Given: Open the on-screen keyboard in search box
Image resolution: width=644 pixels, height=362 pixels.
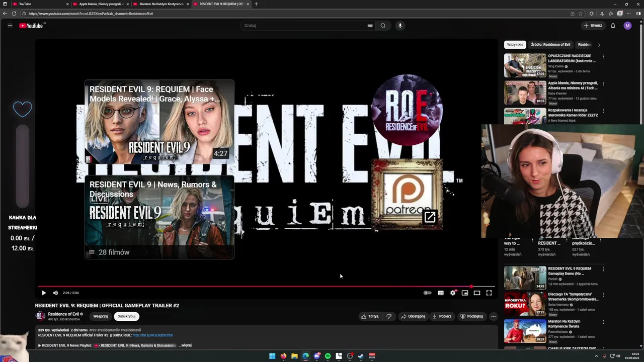Looking at the screenshot, I should tap(370, 26).
